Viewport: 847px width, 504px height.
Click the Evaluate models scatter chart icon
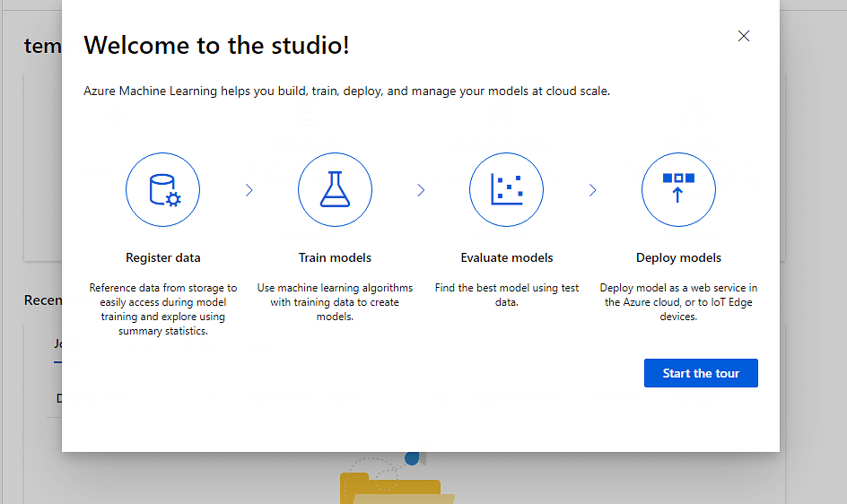[x=506, y=189]
